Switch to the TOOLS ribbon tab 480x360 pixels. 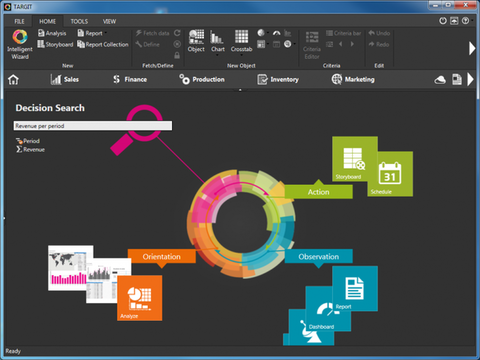(79, 21)
